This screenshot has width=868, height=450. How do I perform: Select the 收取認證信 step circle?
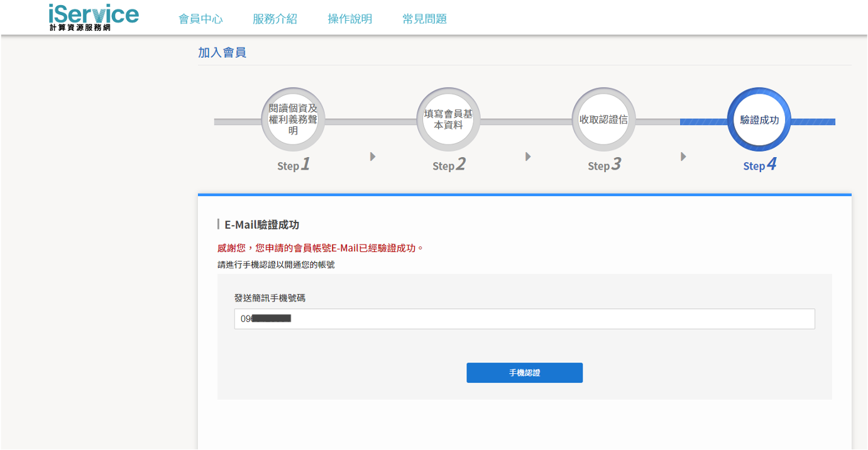pos(603,119)
